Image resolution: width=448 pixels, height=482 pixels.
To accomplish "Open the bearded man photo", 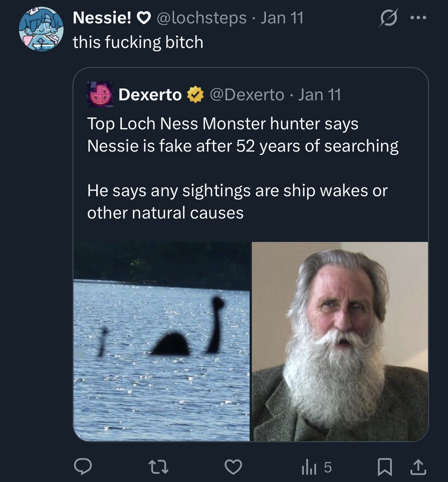I will [x=340, y=341].
